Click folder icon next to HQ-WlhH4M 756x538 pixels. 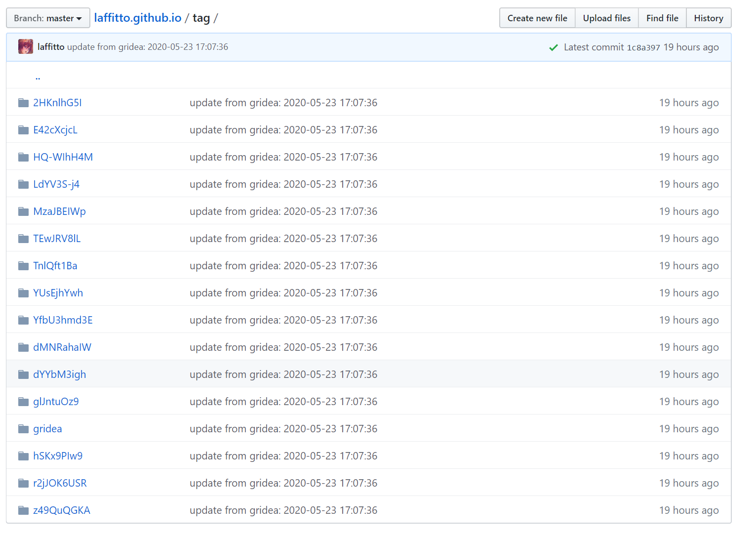[23, 157]
